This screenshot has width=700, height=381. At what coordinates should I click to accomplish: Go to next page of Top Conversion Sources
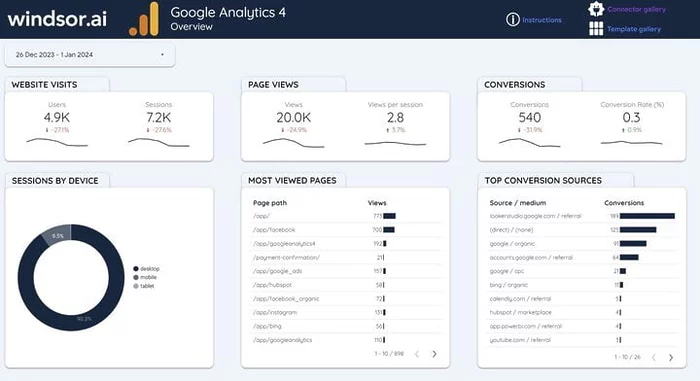[x=671, y=357]
